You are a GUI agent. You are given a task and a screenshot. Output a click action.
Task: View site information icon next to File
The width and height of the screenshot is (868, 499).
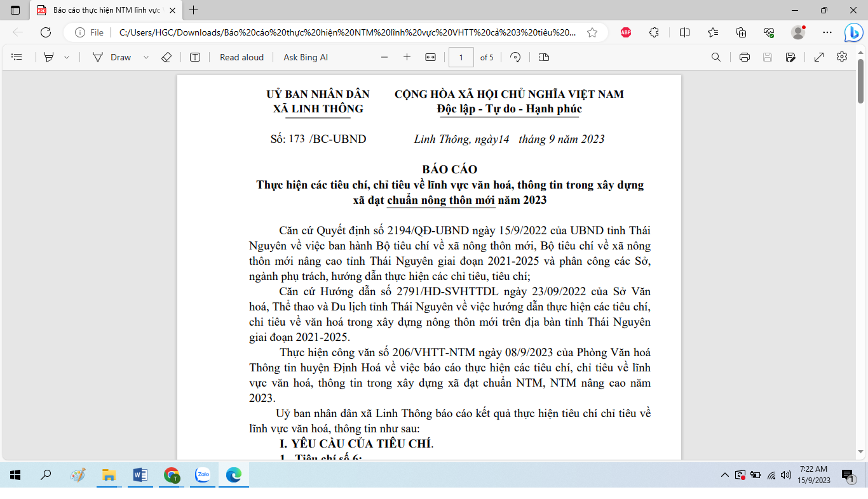pyautogui.click(x=80, y=32)
